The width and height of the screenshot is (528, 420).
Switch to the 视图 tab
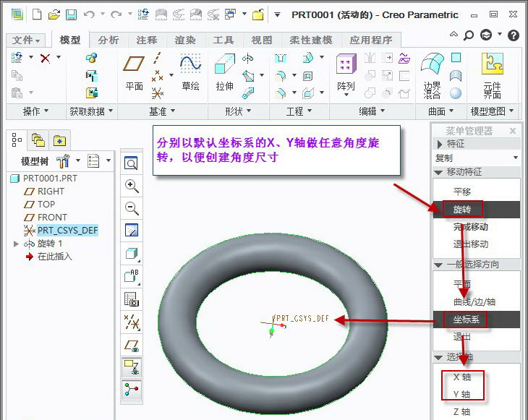[x=262, y=40]
